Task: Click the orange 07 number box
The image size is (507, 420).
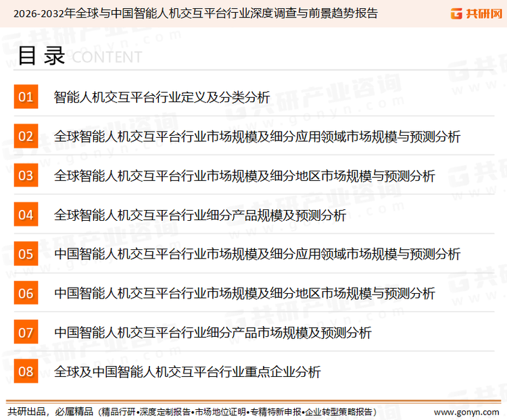Action: click(26, 332)
